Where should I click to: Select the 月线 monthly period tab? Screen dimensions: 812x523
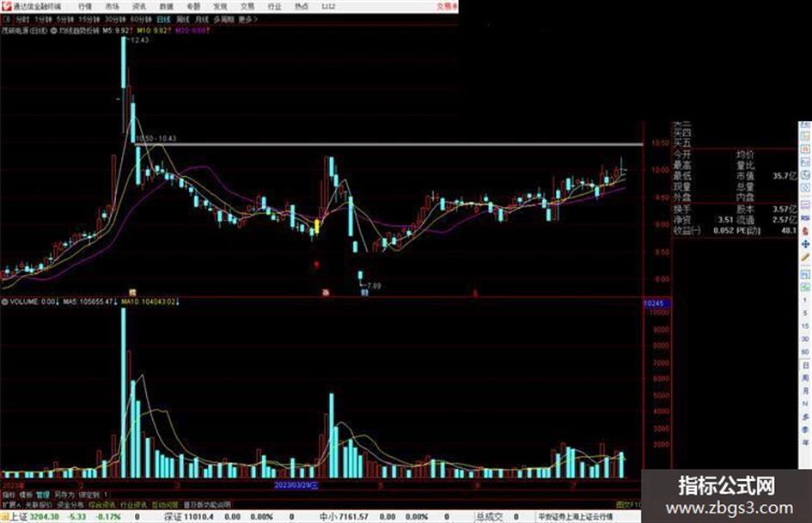click(201, 19)
